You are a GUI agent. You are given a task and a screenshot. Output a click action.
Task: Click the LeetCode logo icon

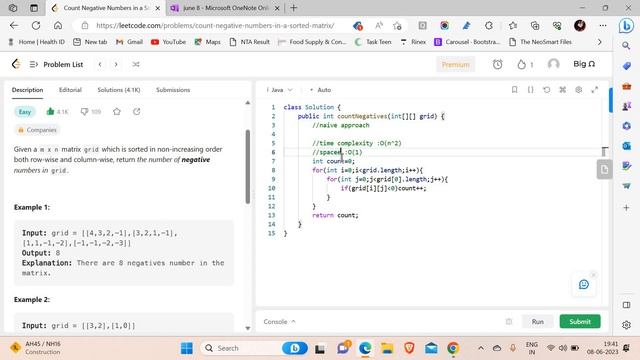pos(16,64)
